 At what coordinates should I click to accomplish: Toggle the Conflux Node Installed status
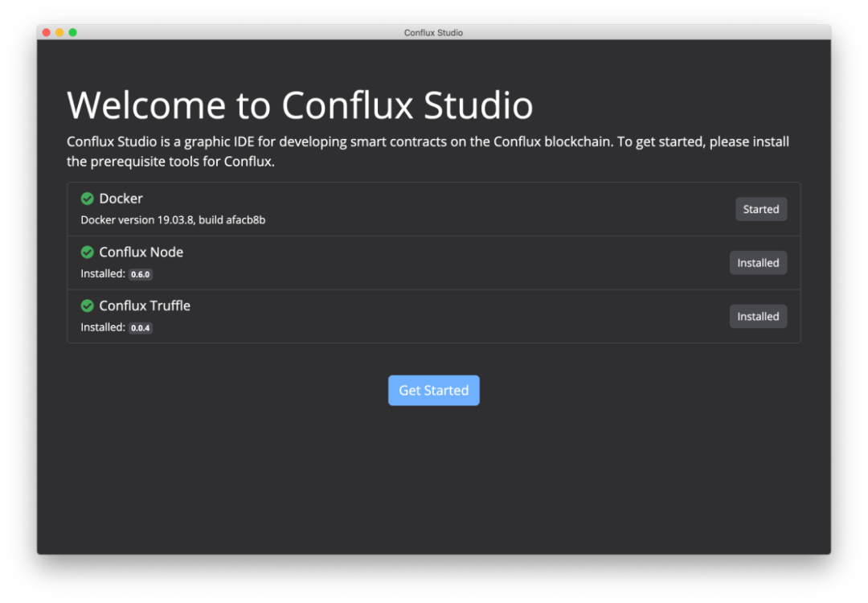point(758,262)
